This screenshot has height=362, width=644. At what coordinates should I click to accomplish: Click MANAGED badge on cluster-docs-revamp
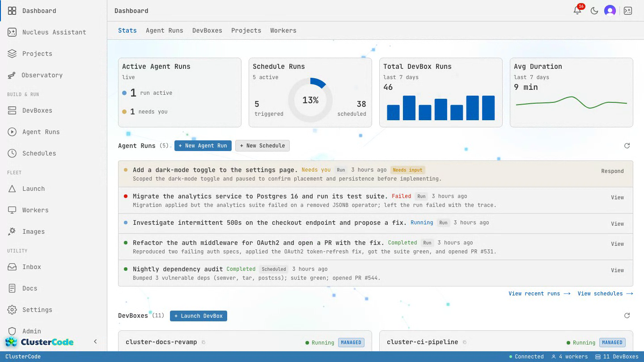point(351,342)
